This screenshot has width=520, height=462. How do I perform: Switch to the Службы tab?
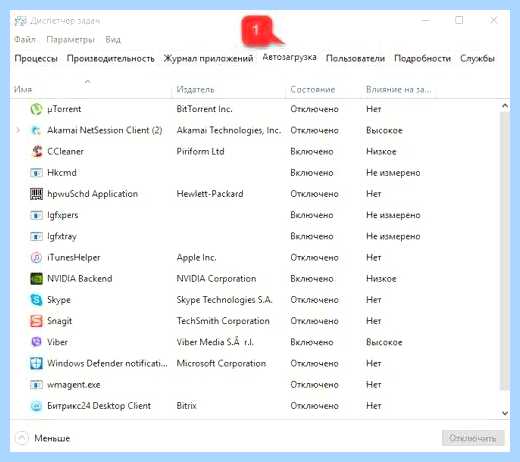477,59
